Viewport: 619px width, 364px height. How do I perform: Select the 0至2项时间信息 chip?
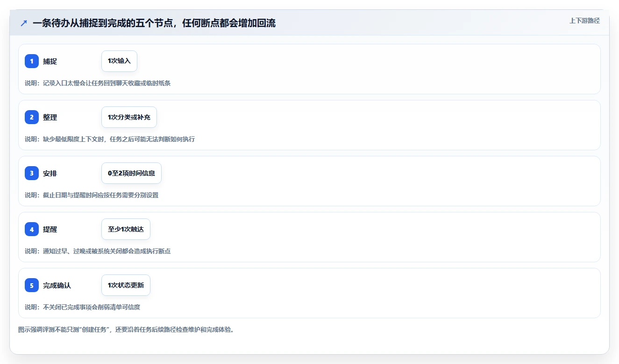click(131, 173)
